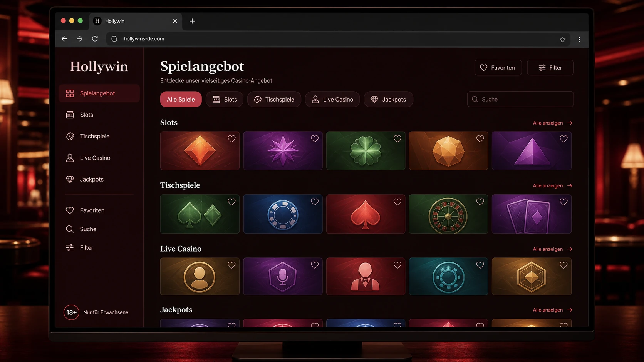Screen dimensions: 644x362
Task: Open the sidebar Favoriten heart item
Action: point(99,210)
